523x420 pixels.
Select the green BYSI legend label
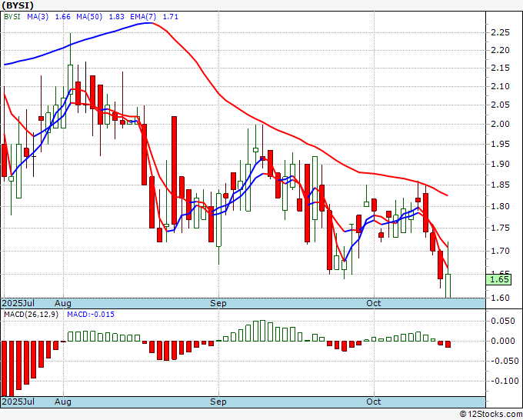click(12, 17)
